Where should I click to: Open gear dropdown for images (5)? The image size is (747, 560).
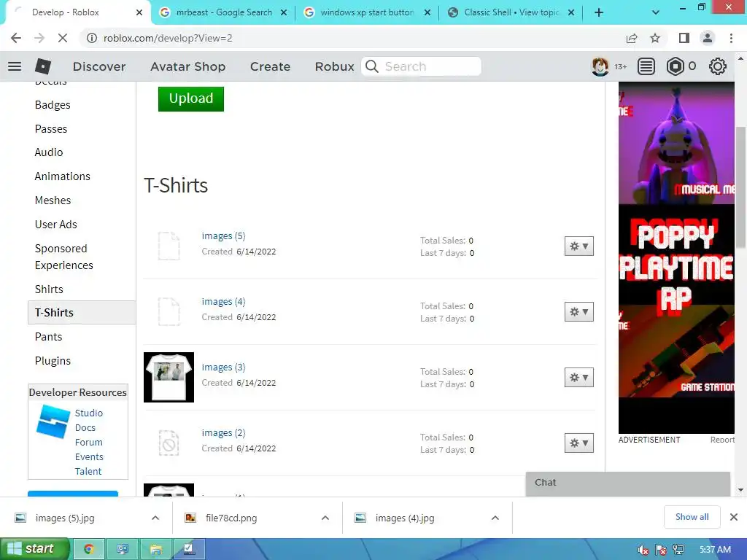[x=578, y=246]
